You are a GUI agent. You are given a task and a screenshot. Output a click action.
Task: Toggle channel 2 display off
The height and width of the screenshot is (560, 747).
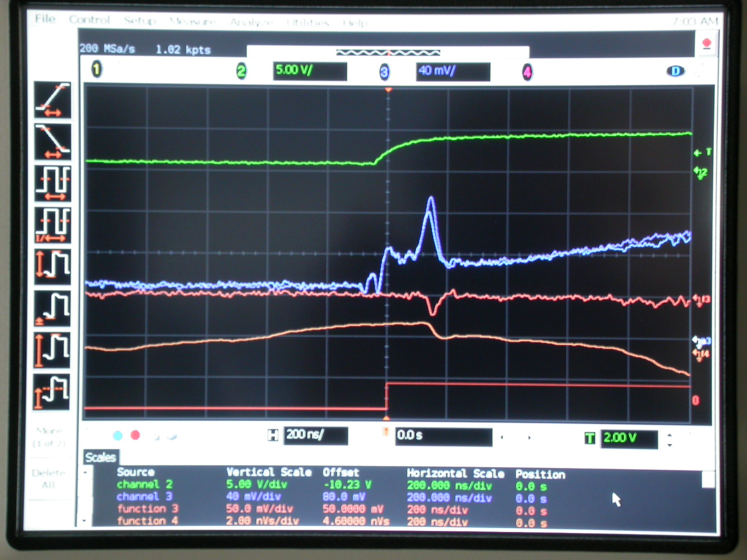[241, 71]
